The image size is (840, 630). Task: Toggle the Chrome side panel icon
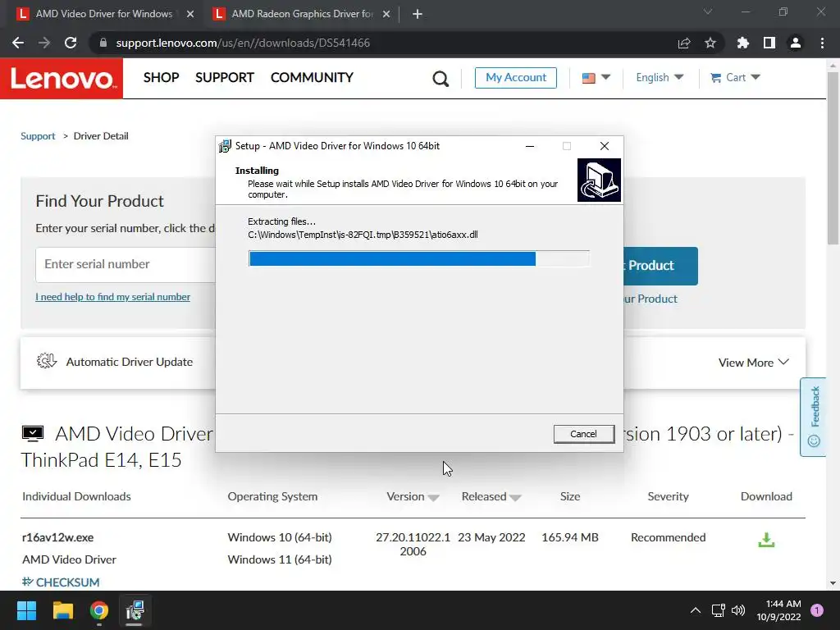769,43
